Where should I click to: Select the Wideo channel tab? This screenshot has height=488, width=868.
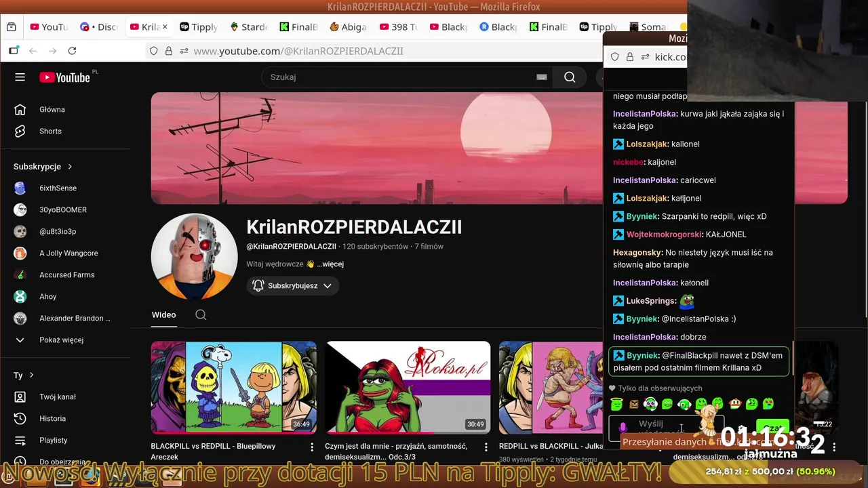tap(163, 314)
